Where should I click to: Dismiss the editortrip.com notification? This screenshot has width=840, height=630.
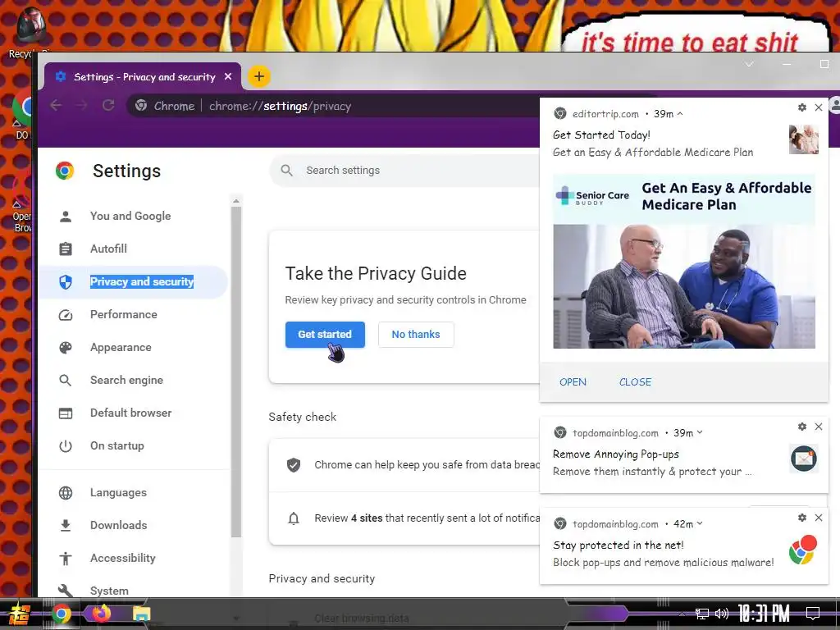pos(819,107)
